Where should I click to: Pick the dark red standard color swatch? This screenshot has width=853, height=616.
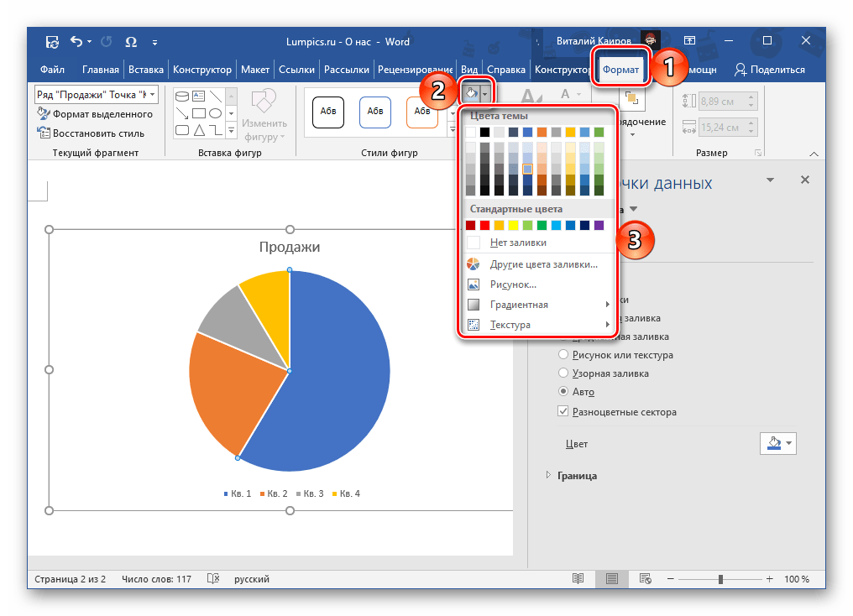[x=470, y=225]
